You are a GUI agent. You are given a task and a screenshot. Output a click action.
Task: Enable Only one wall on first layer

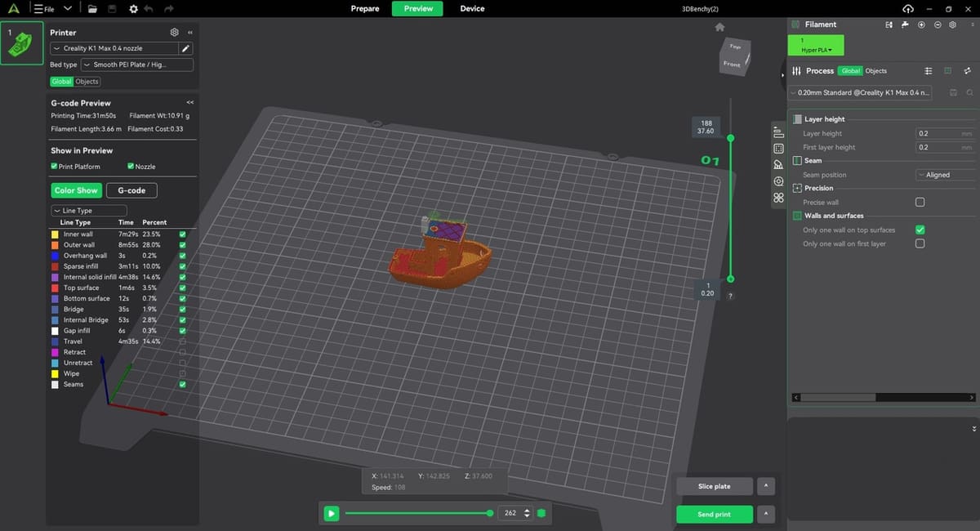pyautogui.click(x=920, y=243)
